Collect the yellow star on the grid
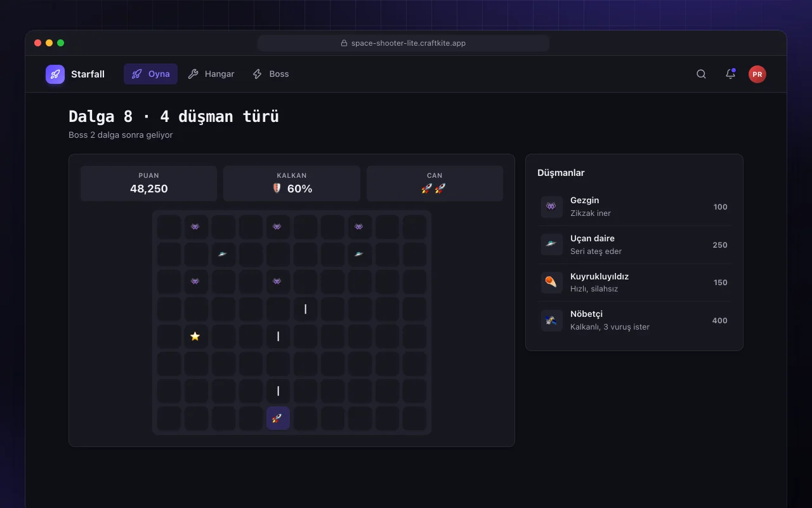This screenshot has width=812, height=508. click(195, 336)
